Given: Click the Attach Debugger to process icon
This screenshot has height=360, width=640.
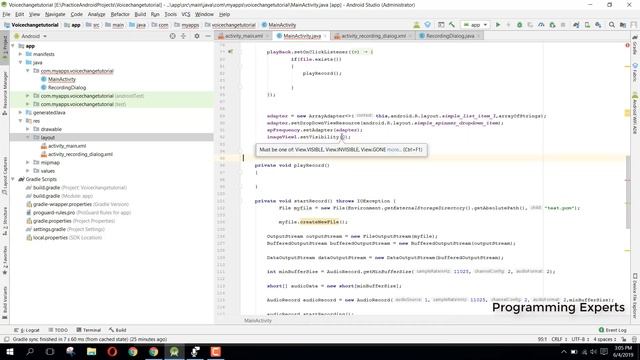Looking at the screenshot, I should click(x=552, y=25).
